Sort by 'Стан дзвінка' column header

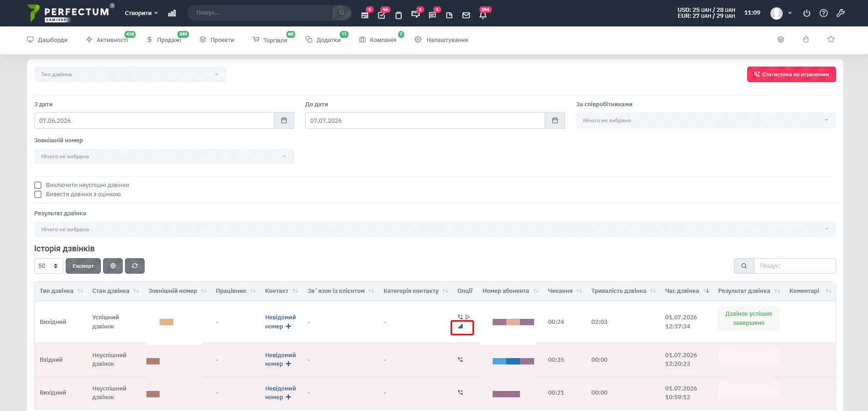(x=115, y=291)
